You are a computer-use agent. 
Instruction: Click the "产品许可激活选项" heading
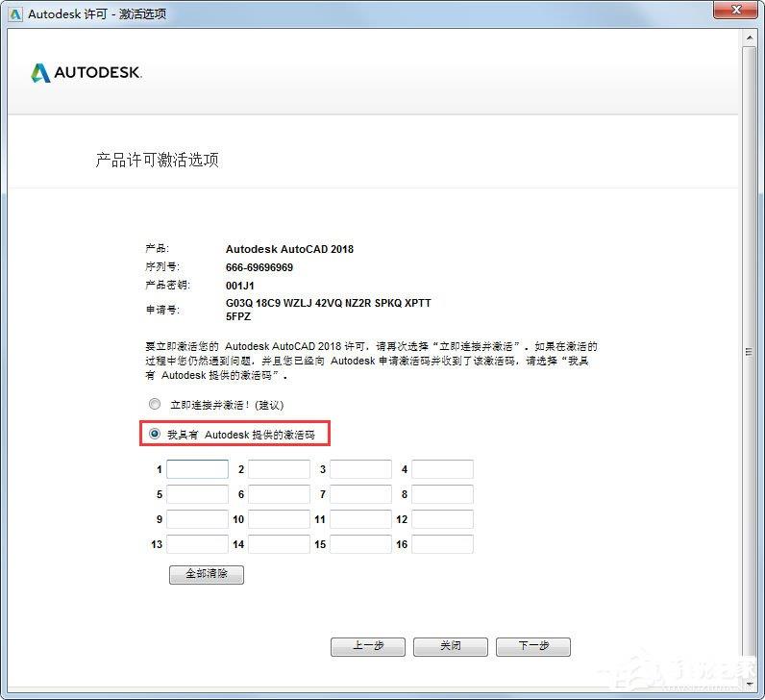click(x=157, y=160)
